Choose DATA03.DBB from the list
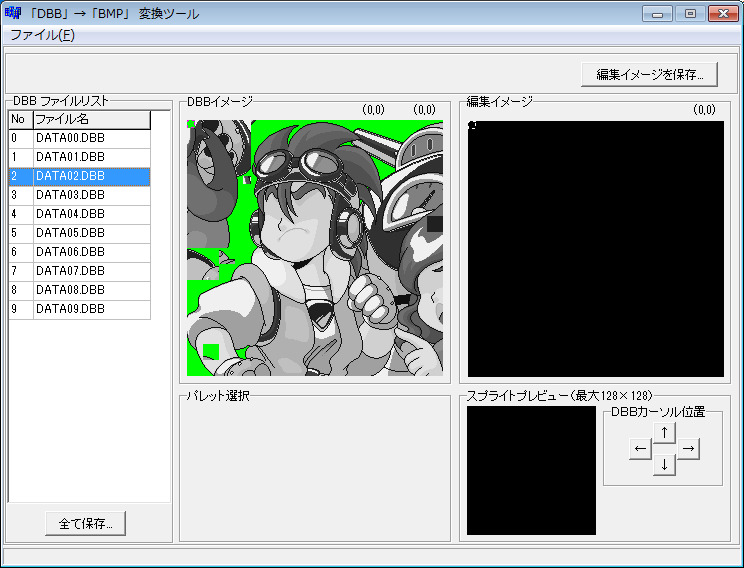The image size is (744, 568). point(70,195)
